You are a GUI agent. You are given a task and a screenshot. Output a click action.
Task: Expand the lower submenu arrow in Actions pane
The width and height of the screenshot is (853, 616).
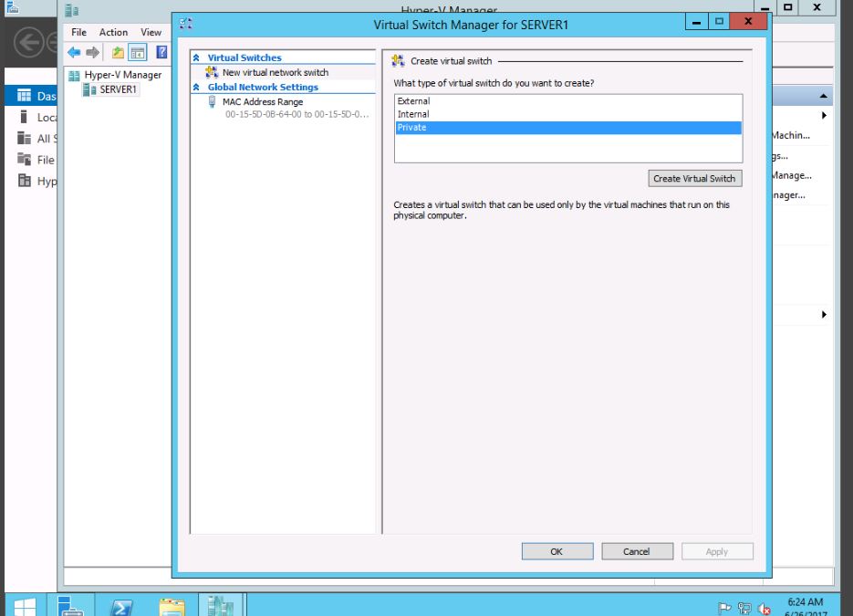coord(824,315)
